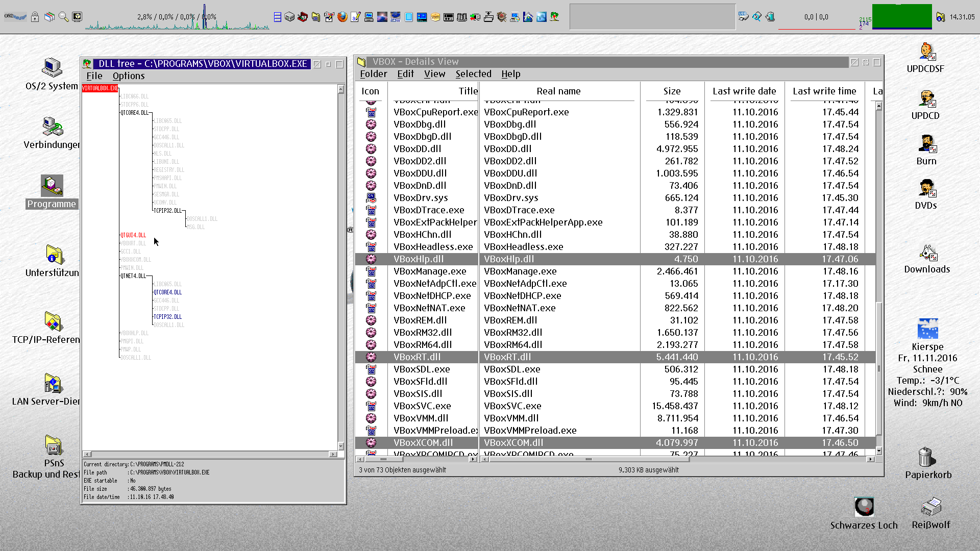The width and height of the screenshot is (980, 551).
Task: Click the clock showing 14.31.05
Action: tap(962, 17)
